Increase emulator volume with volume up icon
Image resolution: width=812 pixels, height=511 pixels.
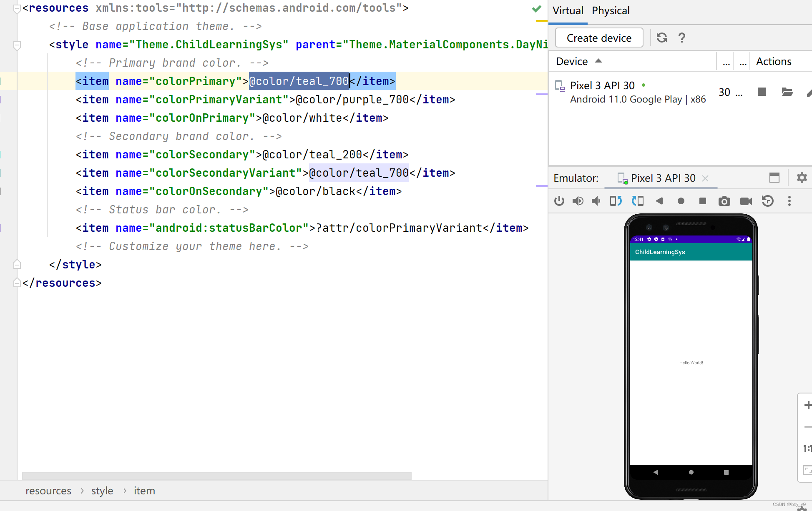coord(578,201)
